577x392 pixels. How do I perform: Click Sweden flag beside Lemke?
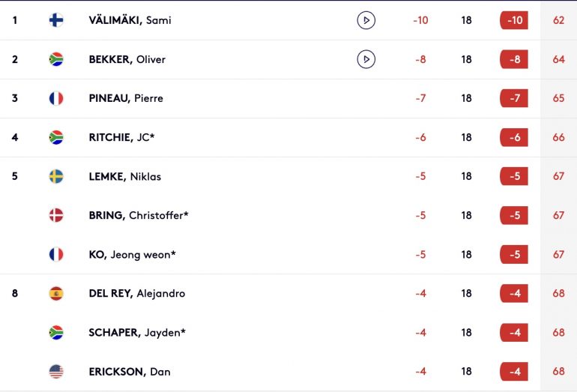coord(56,176)
